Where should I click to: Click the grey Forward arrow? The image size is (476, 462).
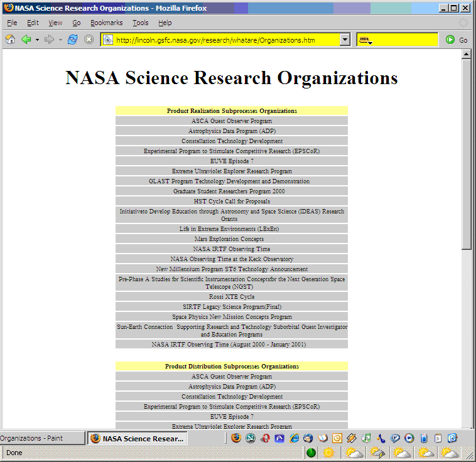[49, 40]
